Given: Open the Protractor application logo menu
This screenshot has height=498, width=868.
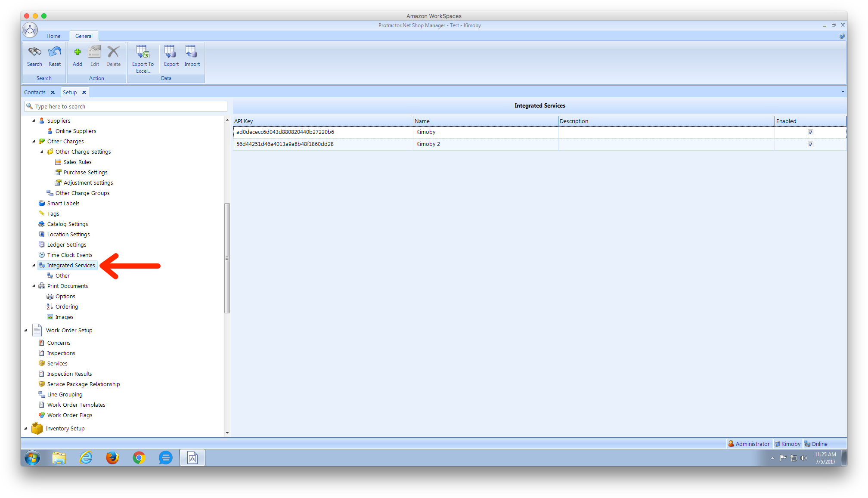Looking at the screenshot, I should coord(30,30).
